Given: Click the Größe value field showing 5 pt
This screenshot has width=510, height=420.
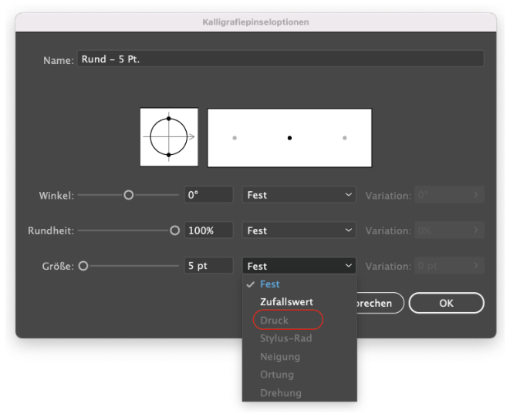Looking at the screenshot, I should tap(208, 266).
